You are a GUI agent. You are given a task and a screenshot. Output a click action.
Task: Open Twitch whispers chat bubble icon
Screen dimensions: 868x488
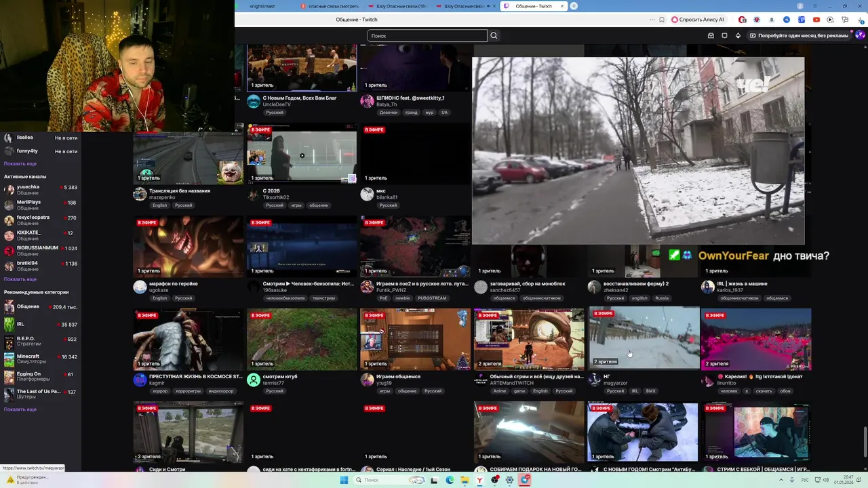[724, 35]
